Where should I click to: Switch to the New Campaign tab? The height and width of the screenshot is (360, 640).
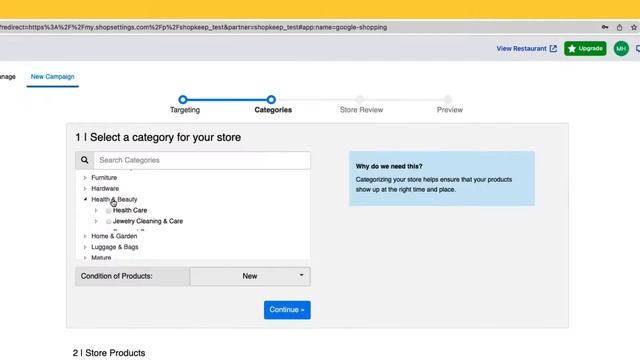point(53,77)
